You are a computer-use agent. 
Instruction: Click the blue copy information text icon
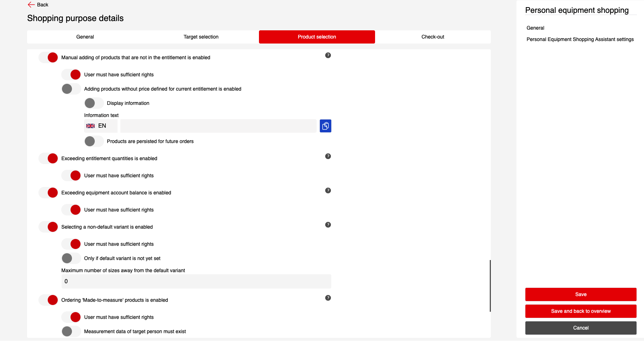coord(325,126)
